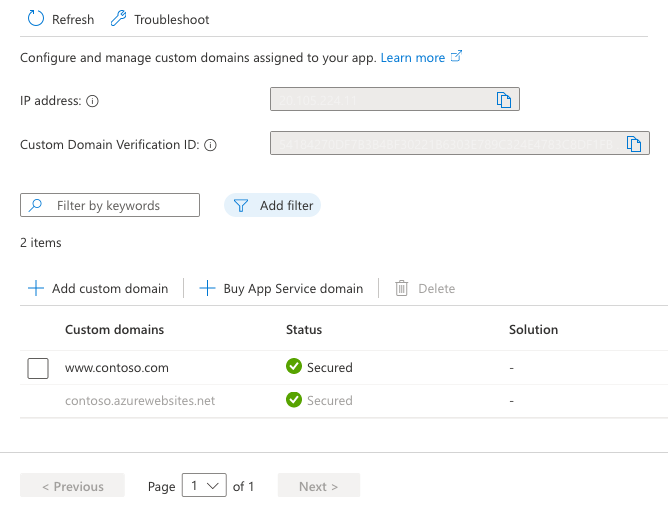Click the plus icon for Add custom domain
Viewport: 668px width, 518px height.
coord(36,288)
